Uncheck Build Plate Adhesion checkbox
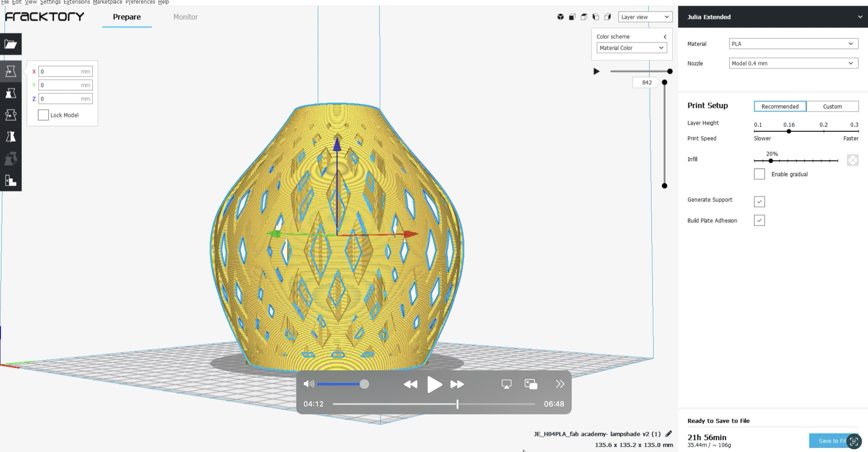The image size is (868, 452). (759, 220)
